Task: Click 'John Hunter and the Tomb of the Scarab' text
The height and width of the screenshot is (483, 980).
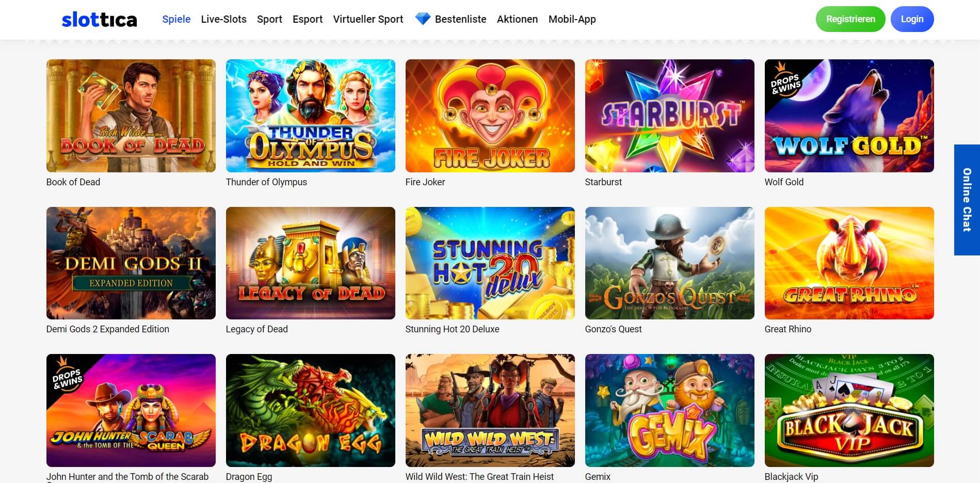Action: 127,477
